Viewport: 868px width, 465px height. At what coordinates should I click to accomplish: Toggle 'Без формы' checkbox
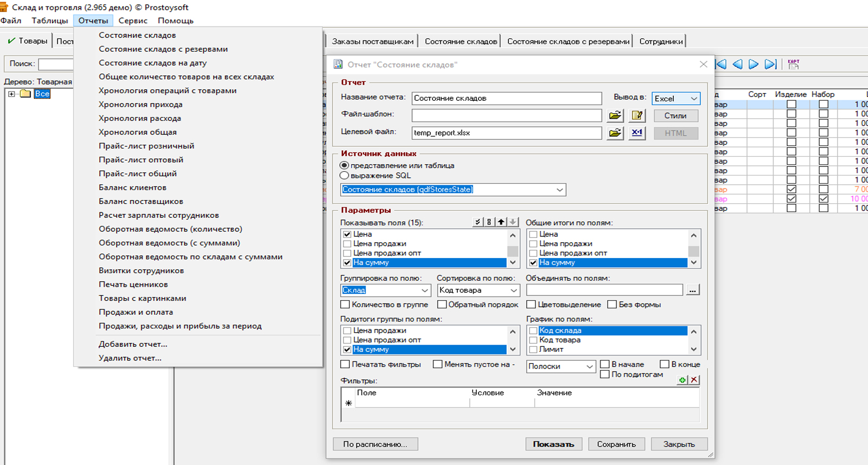click(x=612, y=304)
